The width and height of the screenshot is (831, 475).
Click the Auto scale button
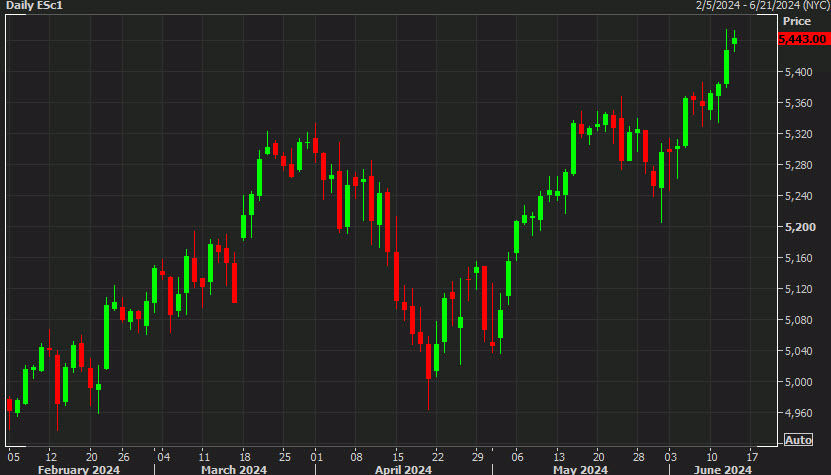[798, 440]
